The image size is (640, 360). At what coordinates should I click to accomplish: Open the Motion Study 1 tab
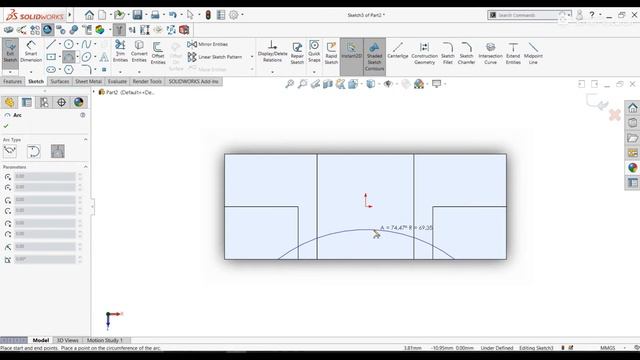tap(105, 340)
